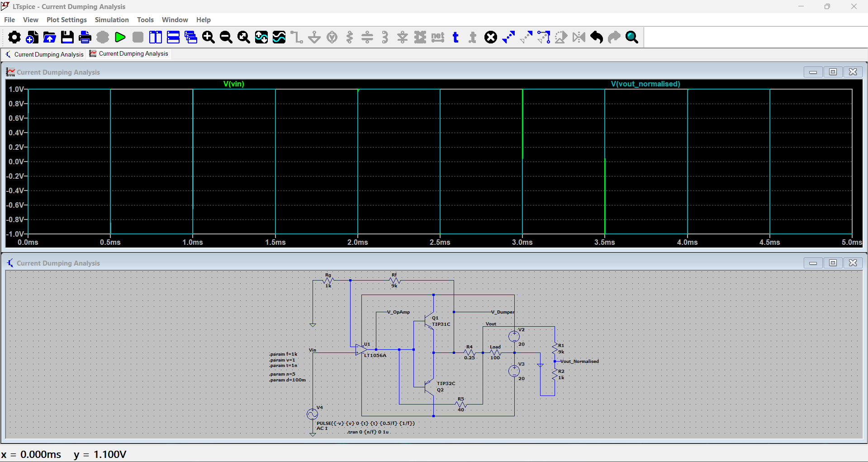Click the LT1056A op-amp U1
Viewport: 868px width, 462px height.
[361, 349]
